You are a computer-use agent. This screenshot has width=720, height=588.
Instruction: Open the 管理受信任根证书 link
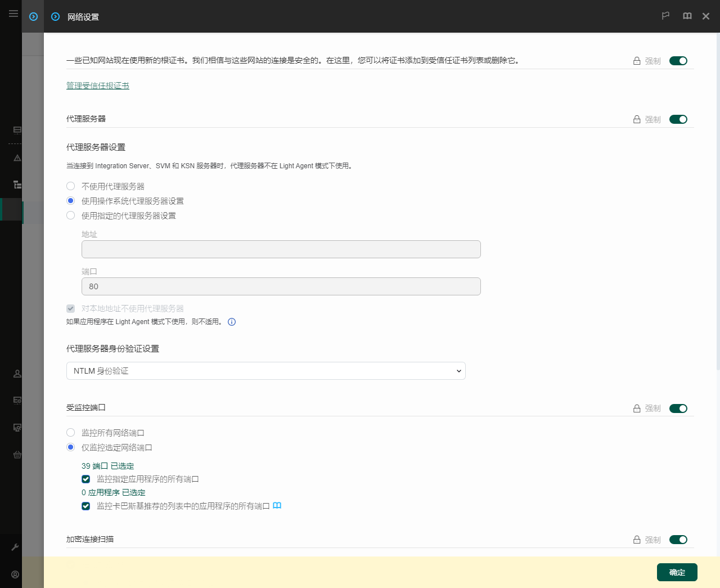click(98, 86)
